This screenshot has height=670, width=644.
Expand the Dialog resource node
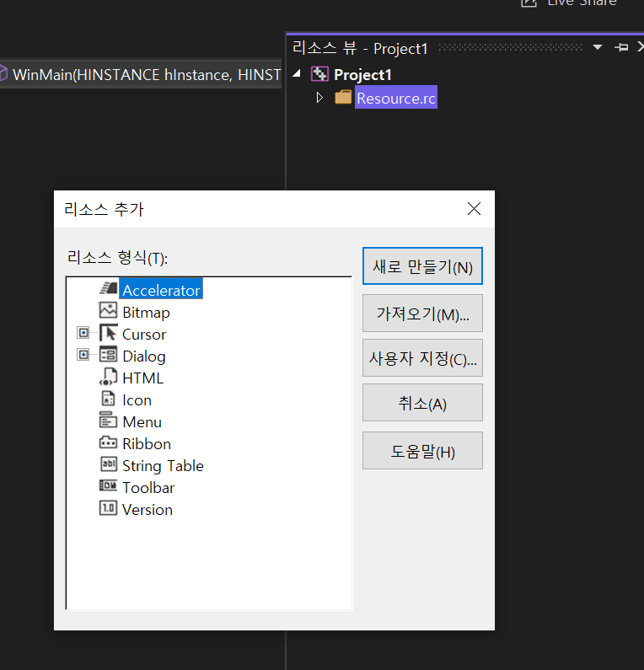point(83,355)
